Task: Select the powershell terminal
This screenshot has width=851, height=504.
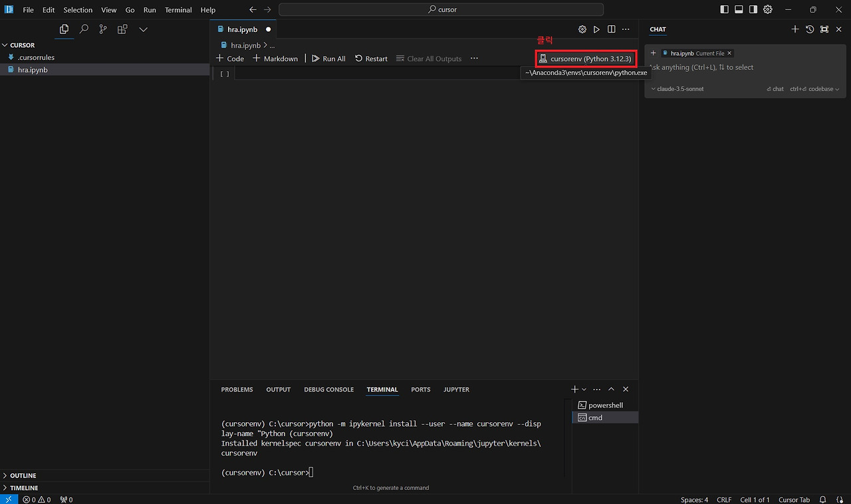Action: (x=605, y=405)
